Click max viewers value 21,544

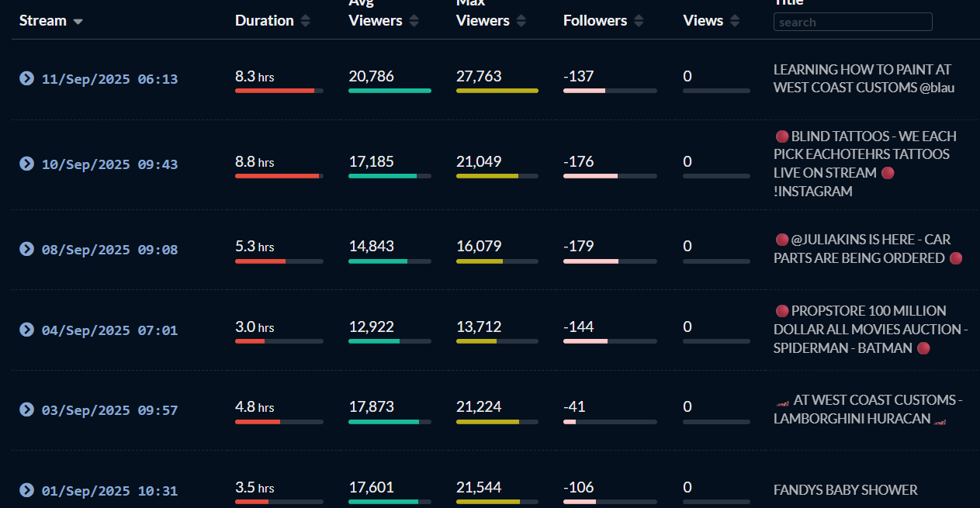click(x=479, y=487)
